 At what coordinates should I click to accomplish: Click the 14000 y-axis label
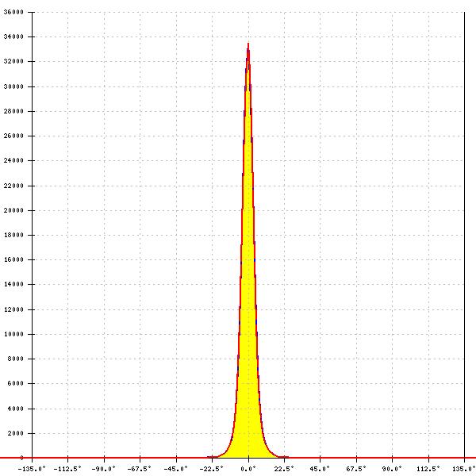pos(13,284)
